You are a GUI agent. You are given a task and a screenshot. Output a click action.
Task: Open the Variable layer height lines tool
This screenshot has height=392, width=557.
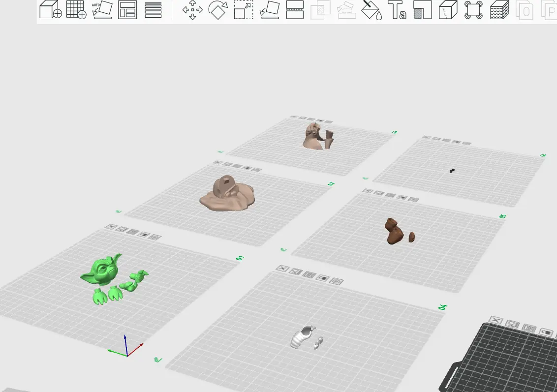153,9
